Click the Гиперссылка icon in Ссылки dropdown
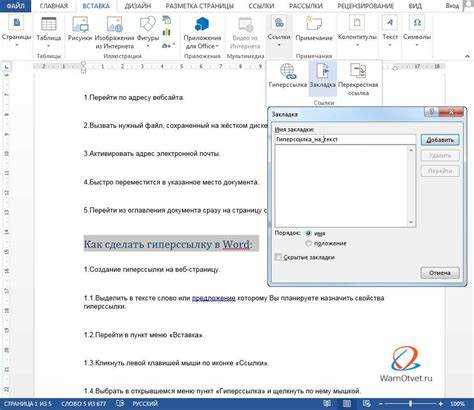474x410 pixels. (x=287, y=71)
